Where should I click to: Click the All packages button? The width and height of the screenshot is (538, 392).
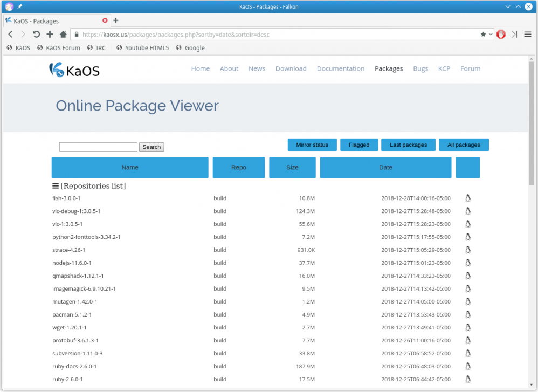click(x=464, y=145)
